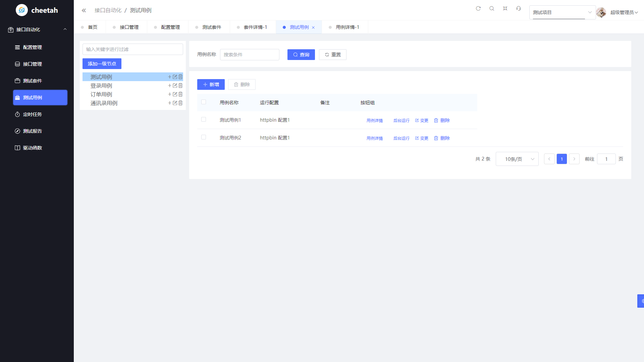
Task: Open 用例详情 link for 测试用例1
Action: pos(374,121)
